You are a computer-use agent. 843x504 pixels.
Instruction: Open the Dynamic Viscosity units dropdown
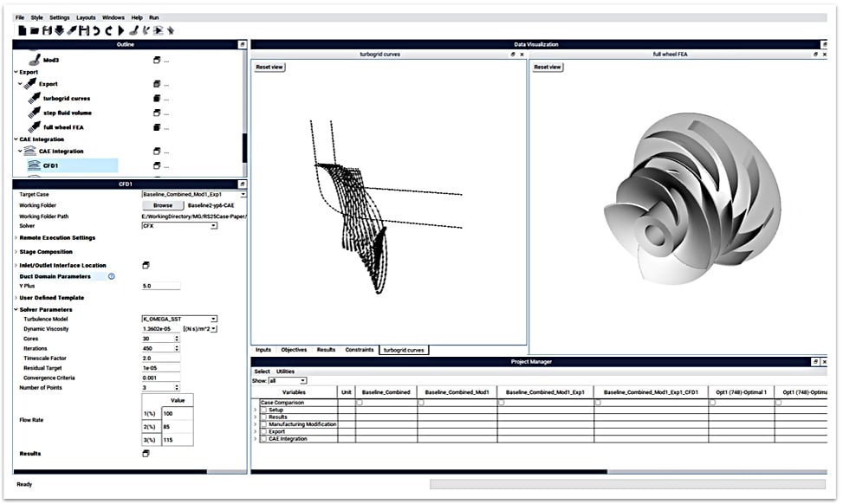[x=200, y=328]
